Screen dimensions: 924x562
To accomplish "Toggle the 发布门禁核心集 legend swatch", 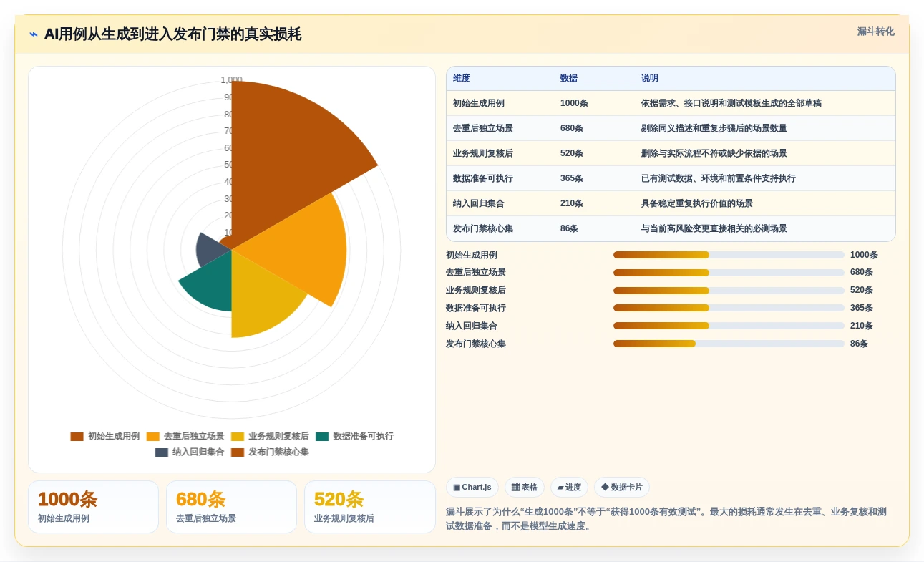I will pos(238,452).
